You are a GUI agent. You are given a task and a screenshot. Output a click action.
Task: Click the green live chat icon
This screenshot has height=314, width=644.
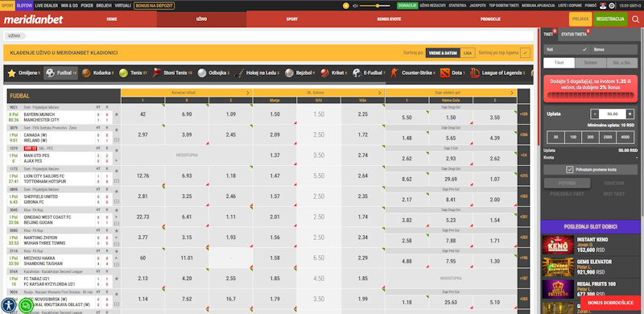27,305
